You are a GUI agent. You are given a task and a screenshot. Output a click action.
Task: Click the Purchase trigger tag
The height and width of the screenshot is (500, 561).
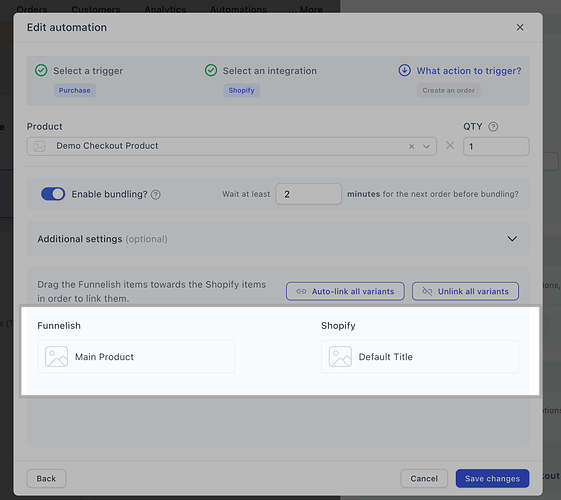(x=74, y=90)
